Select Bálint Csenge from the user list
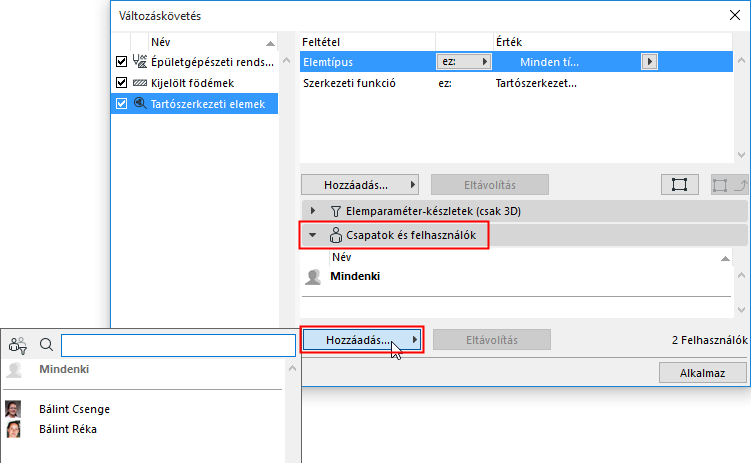Screen dimensions: 751x463 click(74, 409)
